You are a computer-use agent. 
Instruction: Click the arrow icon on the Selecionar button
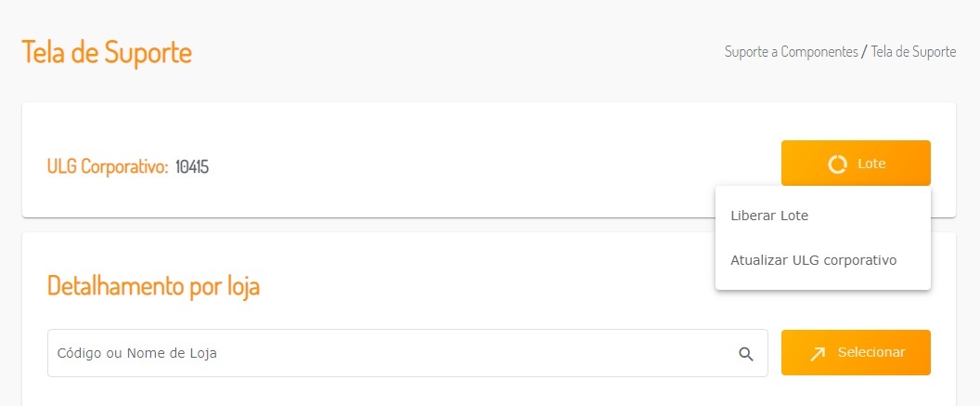[817, 353]
